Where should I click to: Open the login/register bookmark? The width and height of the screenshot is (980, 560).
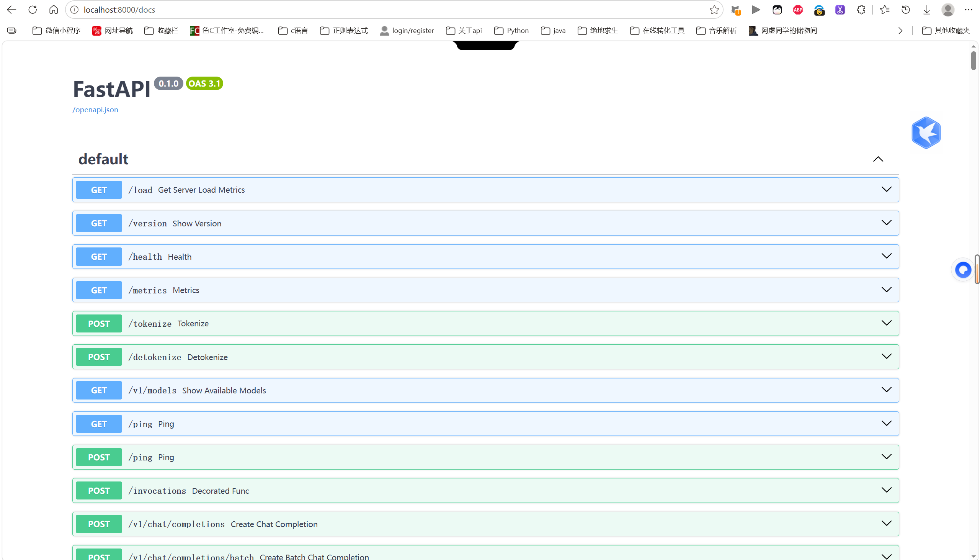click(407, 30)
